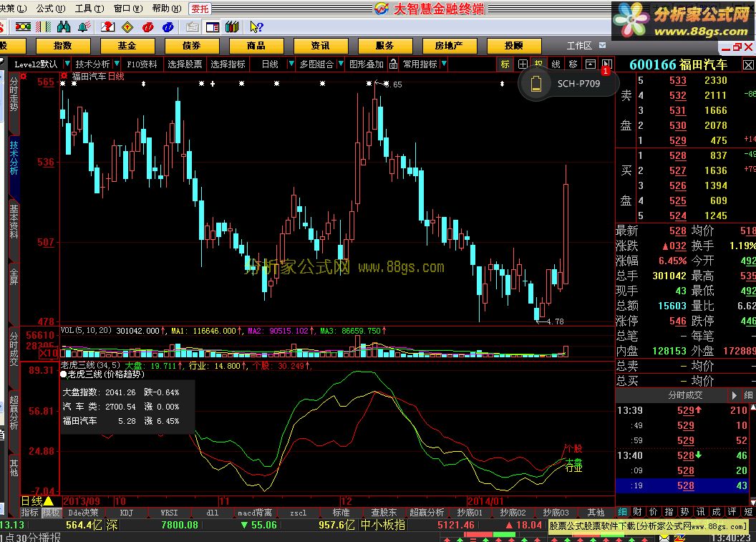Viewport: 756px width, 542px height.
Task: Click the 细 detail button beside 分时成交
Action: tap(748, 395)
